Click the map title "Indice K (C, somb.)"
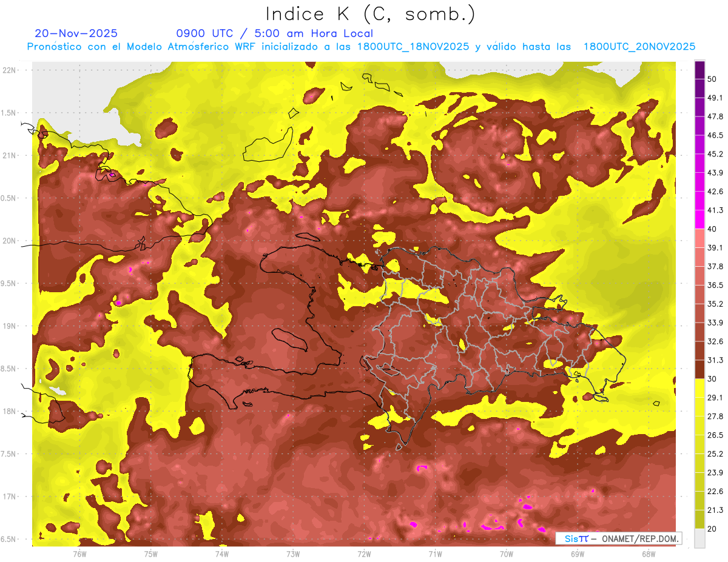The width and height of the screenshot is (728, 562). 370,13
